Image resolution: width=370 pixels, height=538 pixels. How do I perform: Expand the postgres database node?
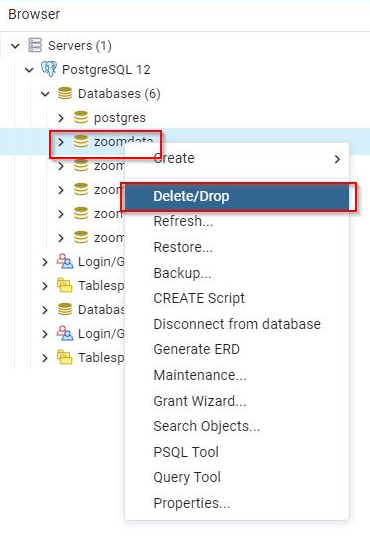[61, 118]
